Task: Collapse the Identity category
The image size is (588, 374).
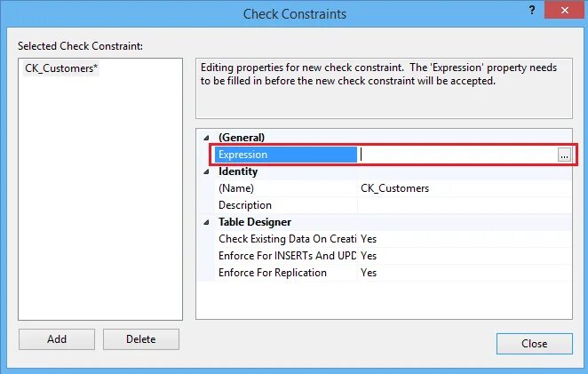Action: pos(207,171)
